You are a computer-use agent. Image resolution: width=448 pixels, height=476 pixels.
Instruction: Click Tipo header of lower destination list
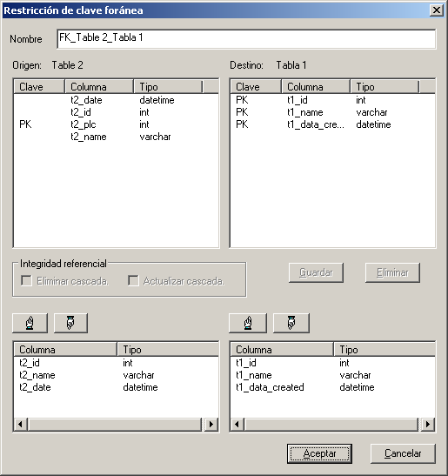[384, 350]
